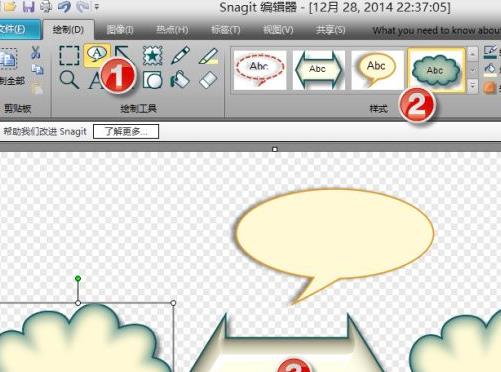Click the 帮助我们改进 Snagit text

click(x=45, y=132)
